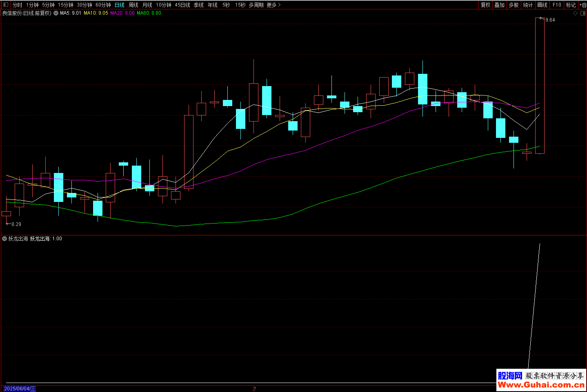Click 妖龙出海: 1.00 indicator label

click(46, 239)
